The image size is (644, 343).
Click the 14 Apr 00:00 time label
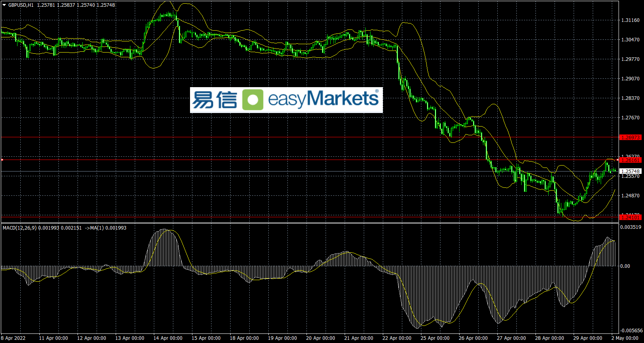pos(168,338)
